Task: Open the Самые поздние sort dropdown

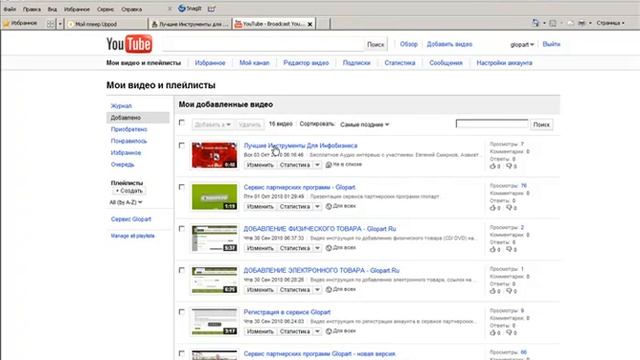Action: click(x=364, y=124)
